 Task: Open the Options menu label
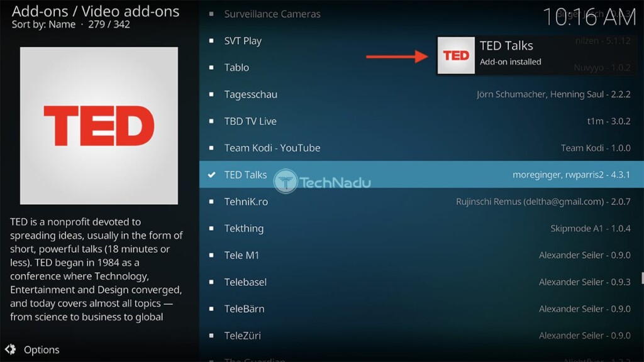tap(42, 349)
